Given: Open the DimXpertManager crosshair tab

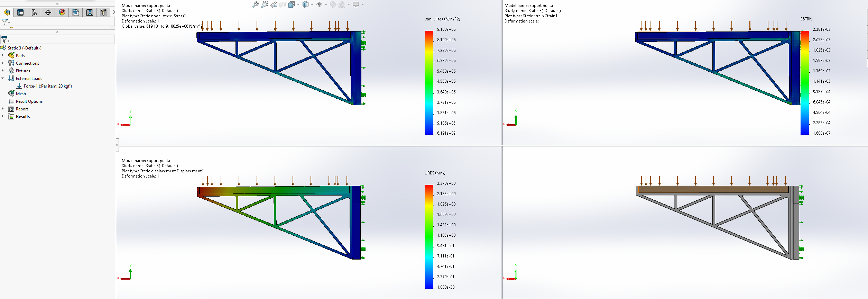Looking at the screenshot, I should pos(48,12).
